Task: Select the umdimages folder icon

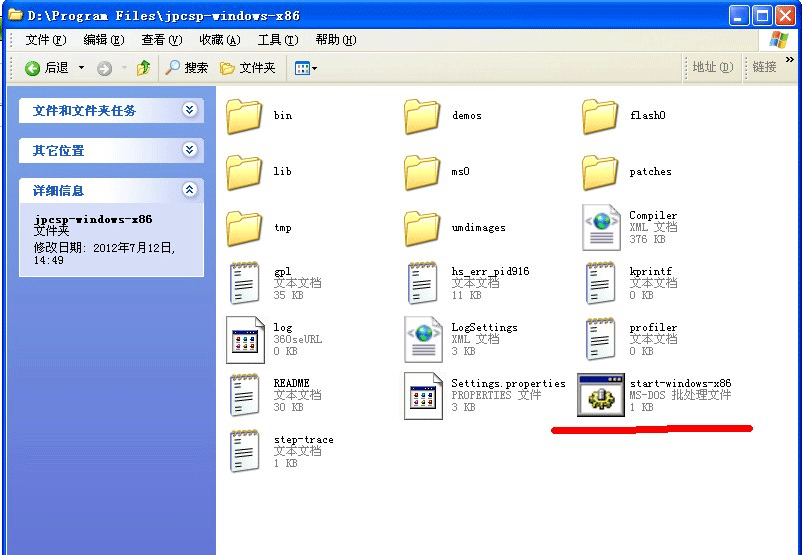Action: [422, 228]
